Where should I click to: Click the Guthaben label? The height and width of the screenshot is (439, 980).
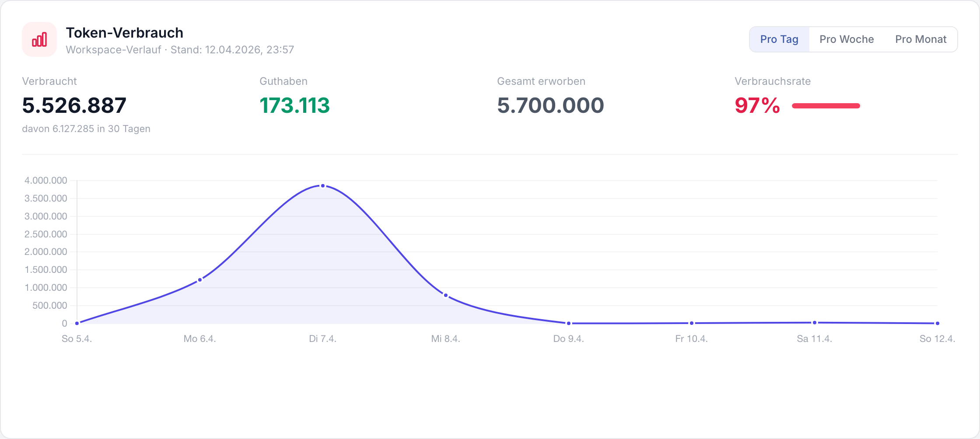tap(283, 81)
